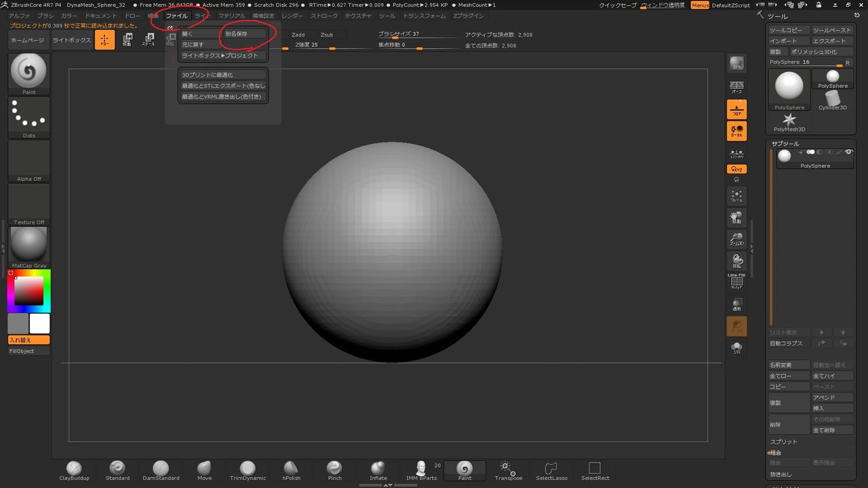Select the SelectLasso brush

click(x=551, y=471)
